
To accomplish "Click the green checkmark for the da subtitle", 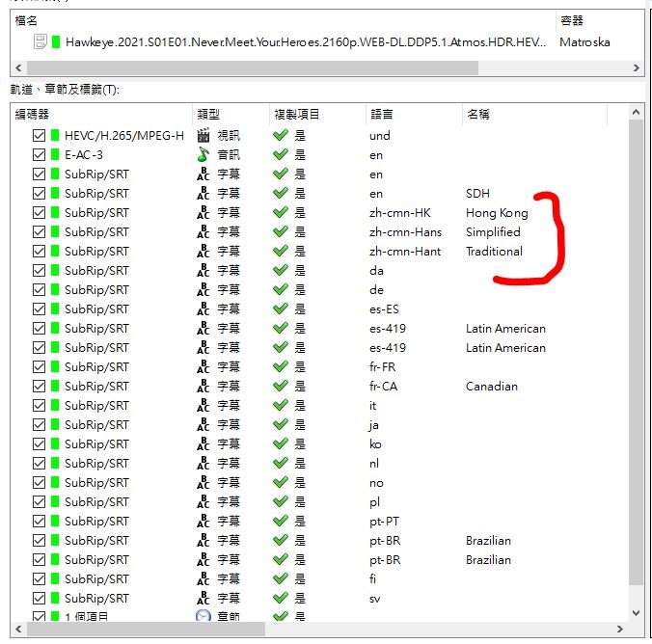I will coord(281,270).
